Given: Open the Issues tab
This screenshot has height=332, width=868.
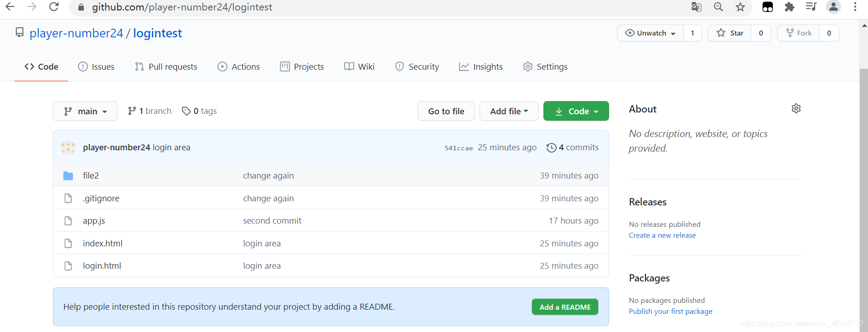Looking at the screenshot, I should tap(96, 66).
